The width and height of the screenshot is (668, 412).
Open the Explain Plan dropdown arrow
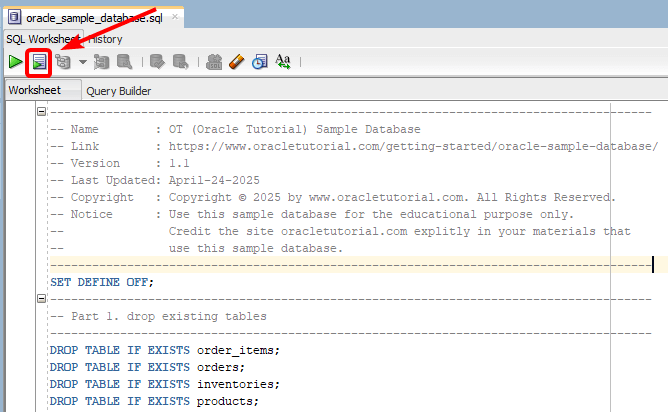(x=83, y=62)
